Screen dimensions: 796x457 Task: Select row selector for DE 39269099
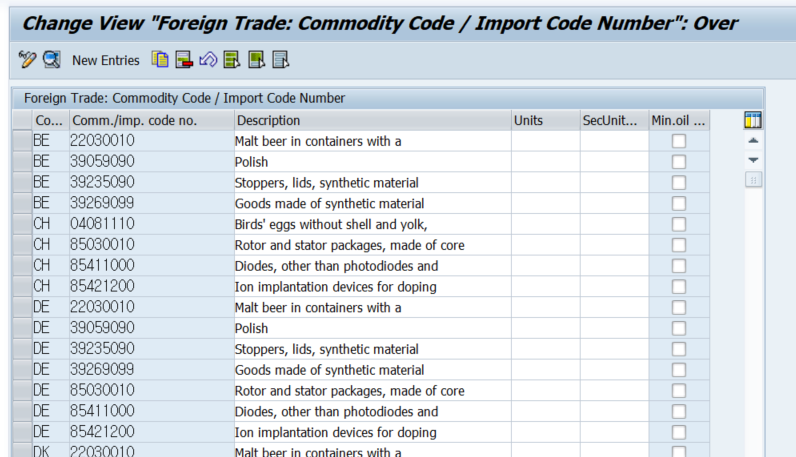[x=22, y=370]
